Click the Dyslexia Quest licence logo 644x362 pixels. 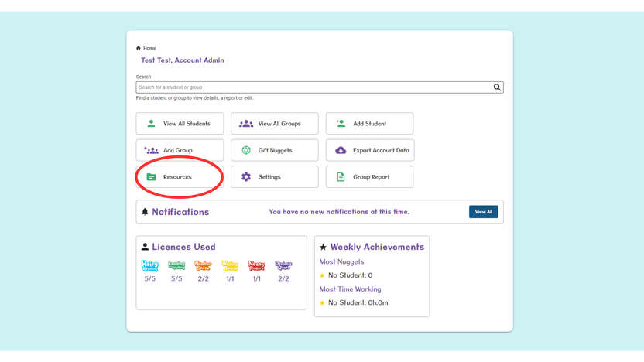tap(283, 265)
